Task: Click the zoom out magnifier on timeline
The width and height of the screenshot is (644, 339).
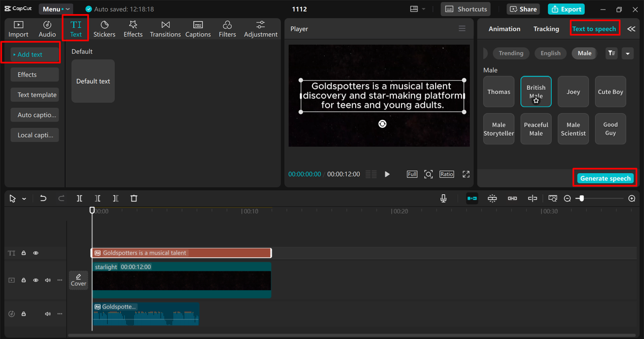Action: coord(568,198)
